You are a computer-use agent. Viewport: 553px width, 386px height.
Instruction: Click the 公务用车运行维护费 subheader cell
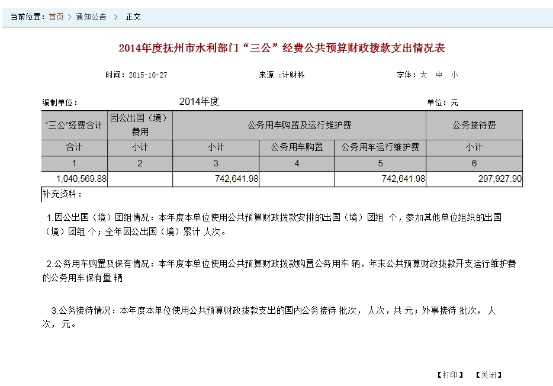[380, 147]
